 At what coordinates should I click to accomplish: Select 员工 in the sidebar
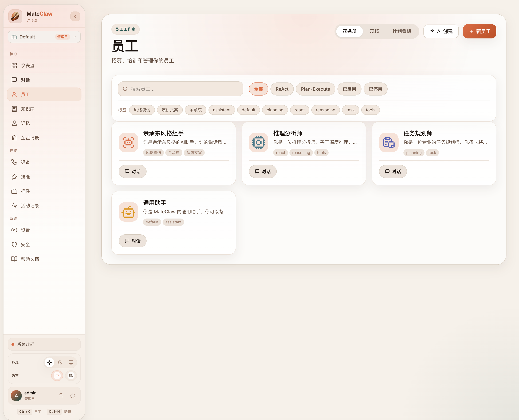(x=44, y=94)
